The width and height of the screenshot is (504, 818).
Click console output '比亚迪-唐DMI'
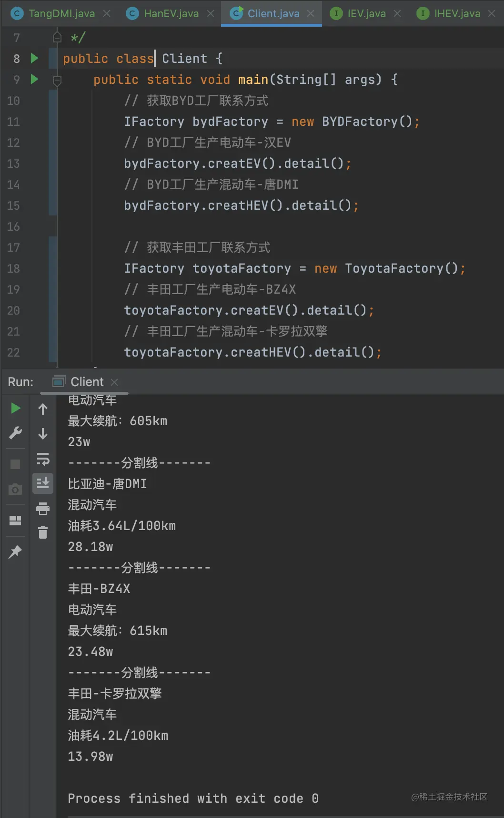coord(107,484)
